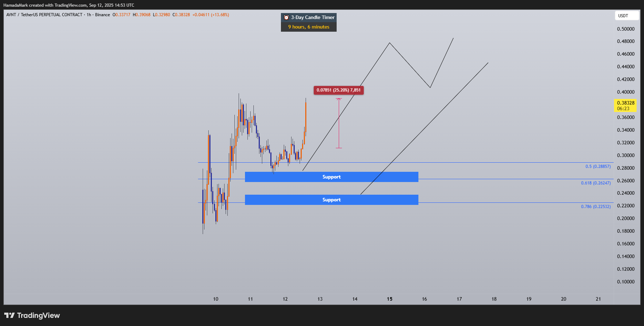Click date 21 on the time axis
Viewport: 644px width, 326px height.
tap(598, 299)
